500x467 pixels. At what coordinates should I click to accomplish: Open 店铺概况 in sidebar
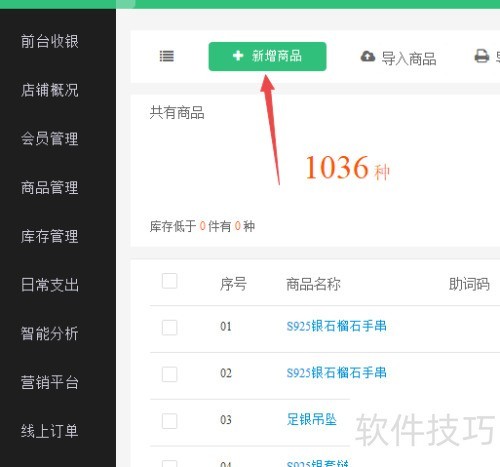(50, 90)
